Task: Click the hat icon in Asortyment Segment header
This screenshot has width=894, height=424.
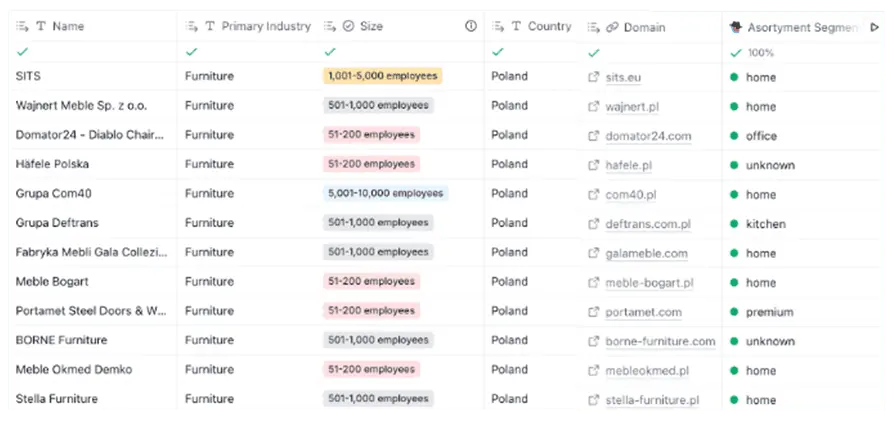Action: (737, 27)
